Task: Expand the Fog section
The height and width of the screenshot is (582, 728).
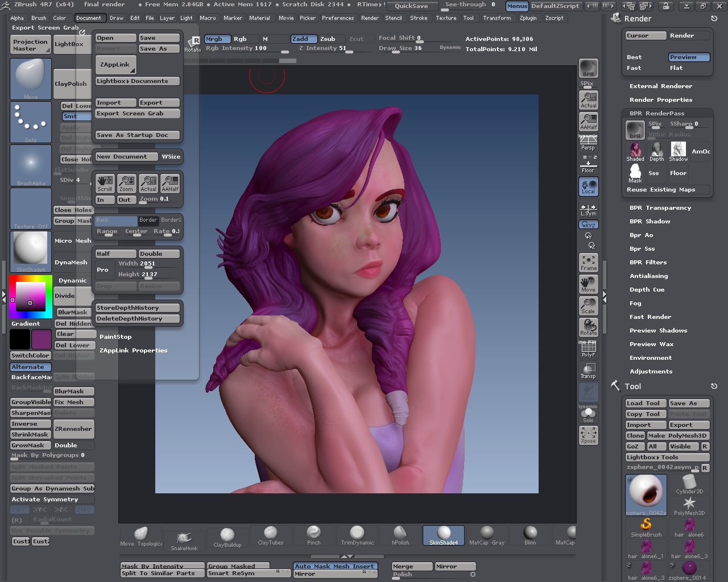Action: [635, 304]
